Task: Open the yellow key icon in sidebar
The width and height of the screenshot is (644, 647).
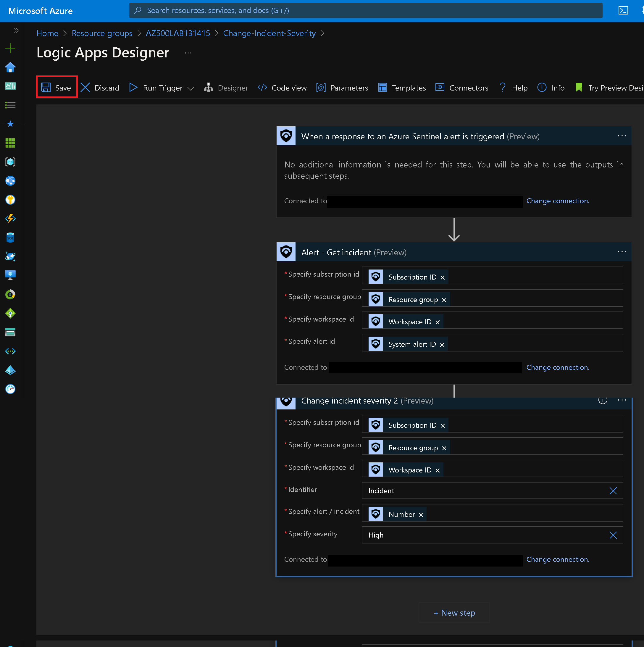Action: pos(10,200)
